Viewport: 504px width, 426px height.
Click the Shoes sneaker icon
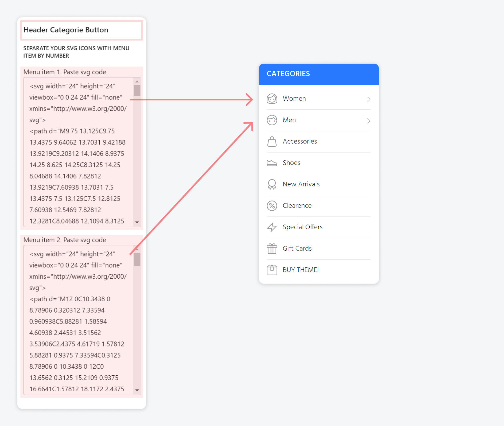click(272, 163)
